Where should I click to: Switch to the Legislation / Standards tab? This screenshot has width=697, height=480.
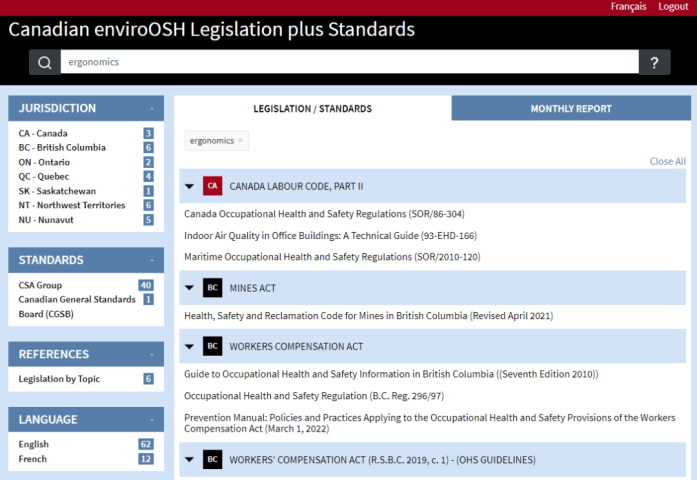(x=312, y=109)
